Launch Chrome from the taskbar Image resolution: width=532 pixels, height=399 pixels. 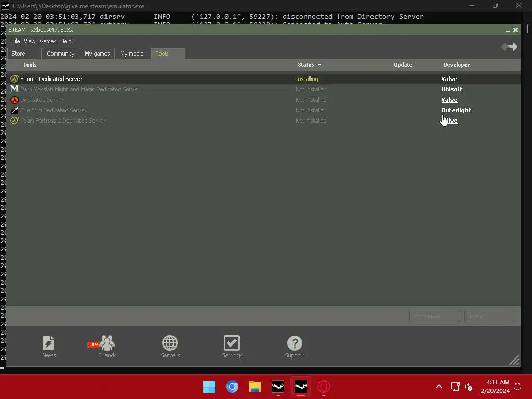click(232, 387)
